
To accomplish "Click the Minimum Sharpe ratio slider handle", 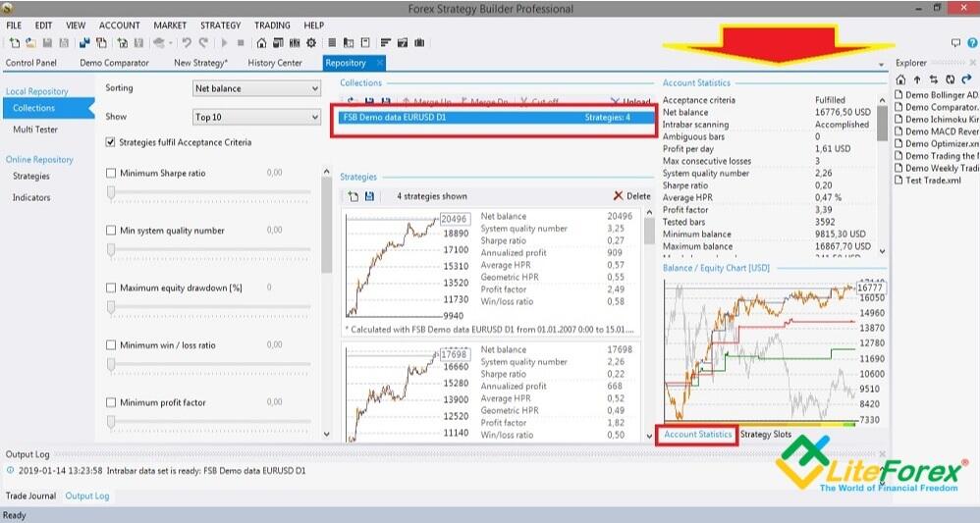I will (111, 193).
